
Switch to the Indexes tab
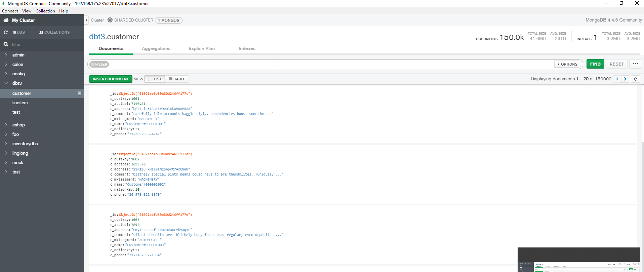(247, 48)
